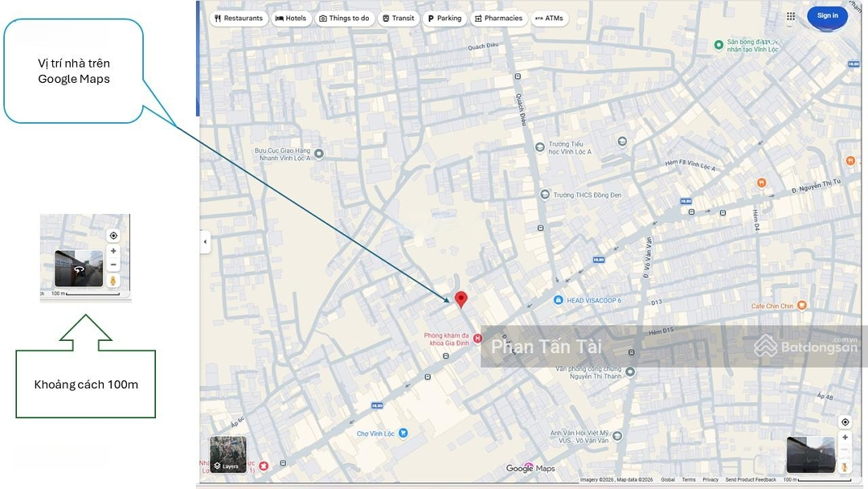868x489 pixels.
Task: Open the Cafe Chin Chin place marker
Action: point(801,306)
